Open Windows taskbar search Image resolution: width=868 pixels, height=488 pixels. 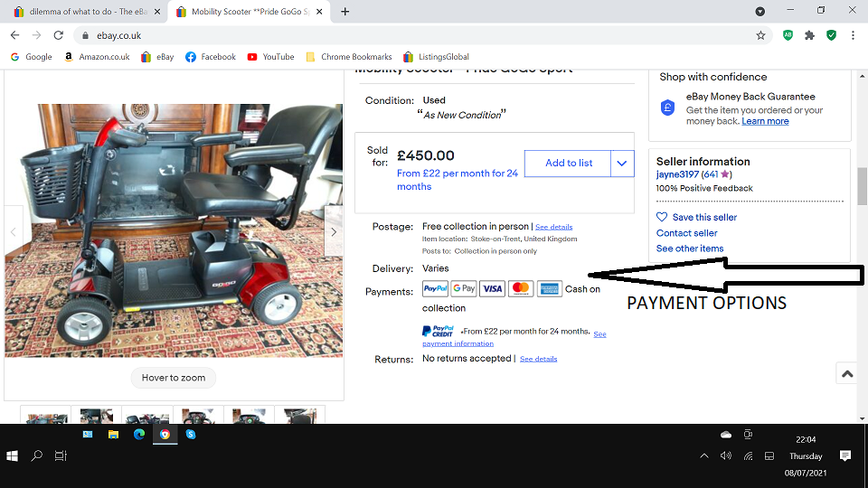36,455
